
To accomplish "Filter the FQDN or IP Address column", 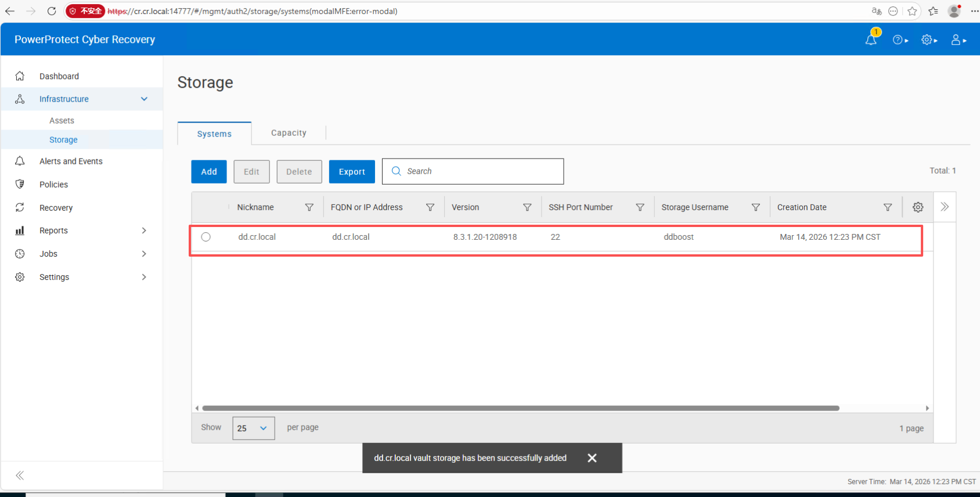I will point(430,207).
